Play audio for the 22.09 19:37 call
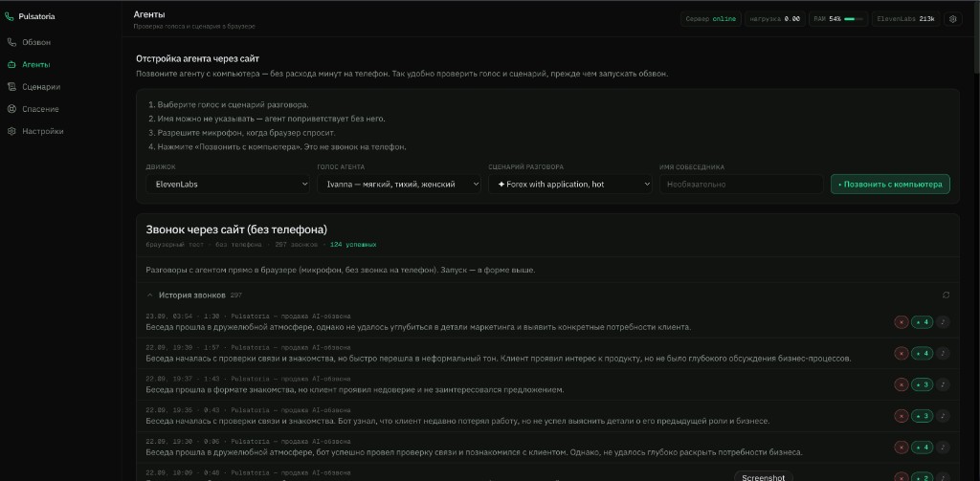This screenshot has height=481, width=980. (943, 384)
